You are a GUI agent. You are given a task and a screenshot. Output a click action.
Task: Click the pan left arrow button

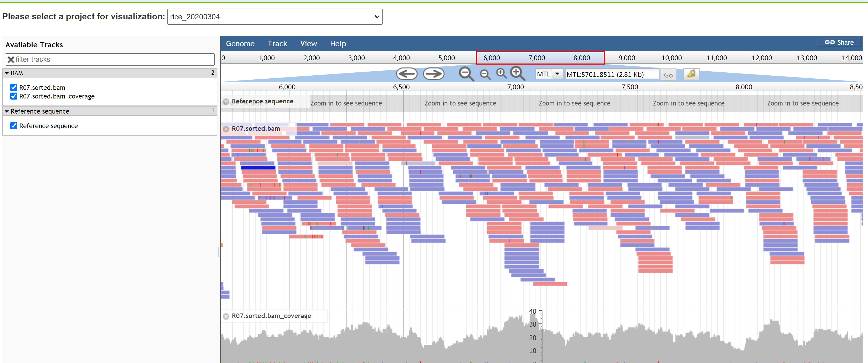point(406,74)
